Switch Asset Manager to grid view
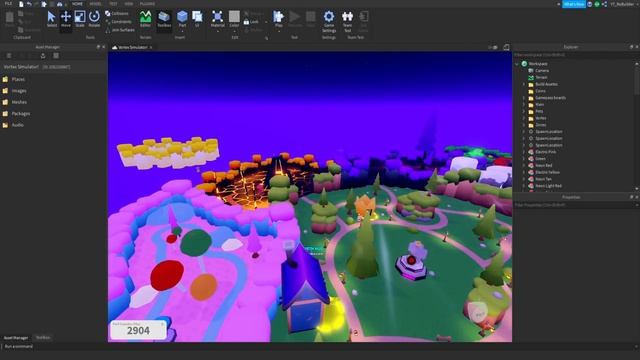 (x=56, y=56)
